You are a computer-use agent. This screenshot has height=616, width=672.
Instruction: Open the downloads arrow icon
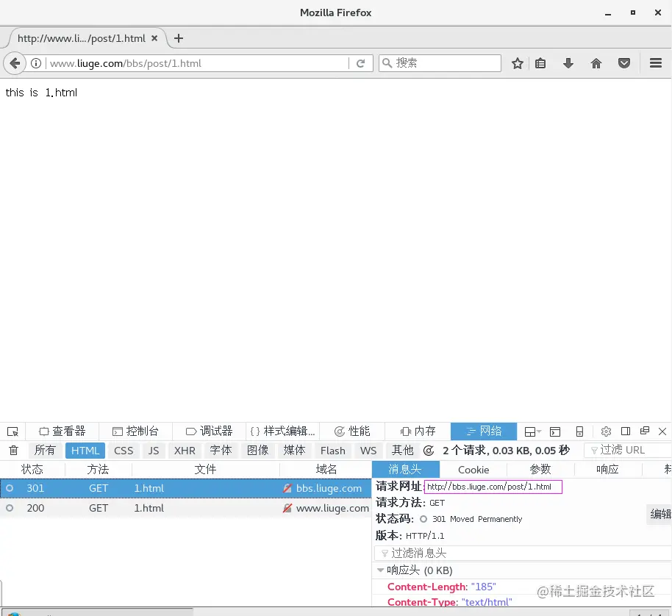[x=568, y=63]
